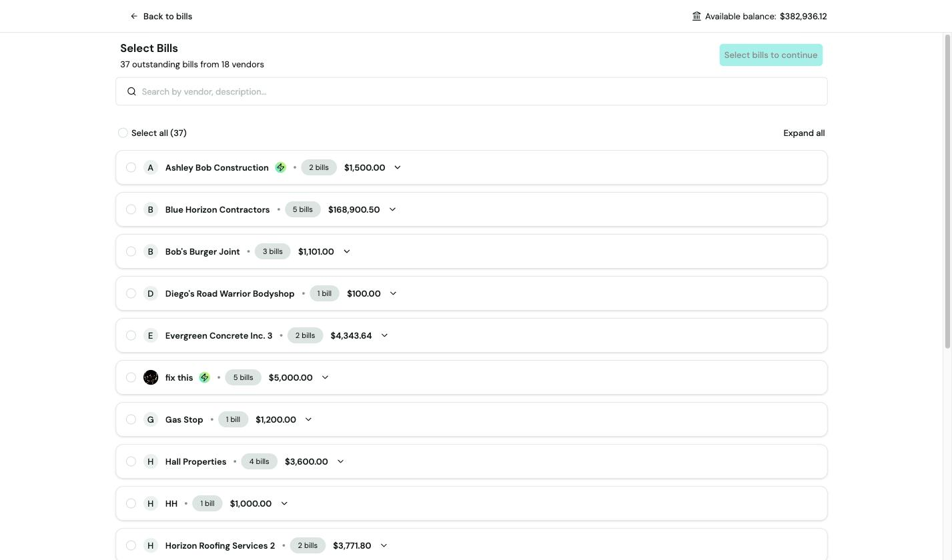
Task: Click the dark avatar image for fix this
Action: (x=151, y=377)
